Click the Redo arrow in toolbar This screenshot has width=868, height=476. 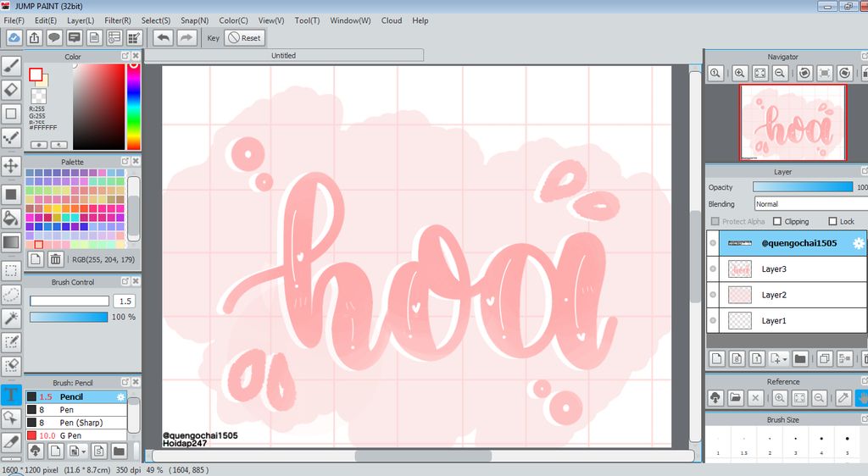(x=186, y=37)
